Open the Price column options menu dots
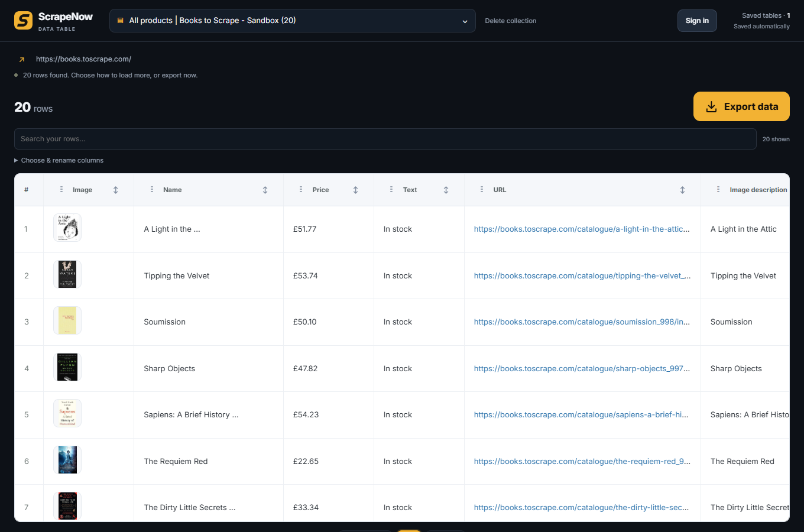804x532 pixels. [x=301, y=190]
